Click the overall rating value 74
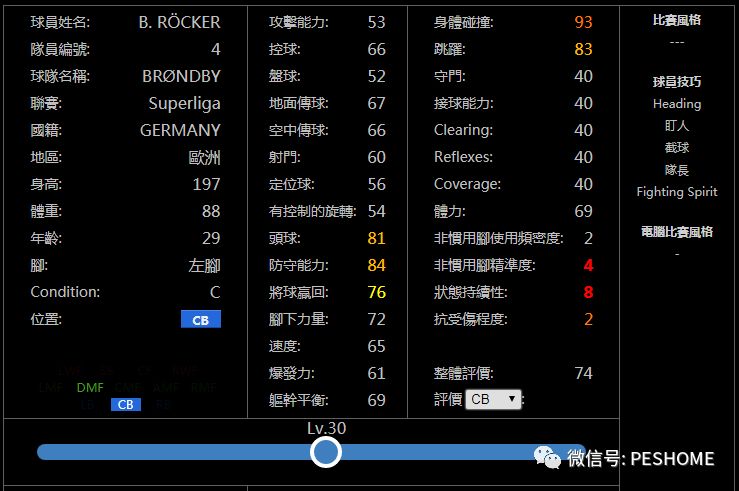The width and height of the screenshot is (739, 491). coord(583,373)
